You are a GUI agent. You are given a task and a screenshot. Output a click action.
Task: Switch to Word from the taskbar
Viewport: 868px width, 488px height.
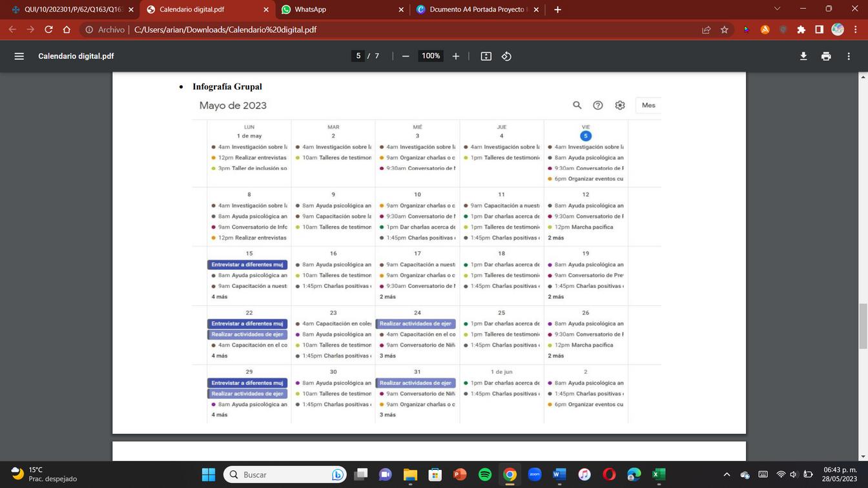pos(559,474)
